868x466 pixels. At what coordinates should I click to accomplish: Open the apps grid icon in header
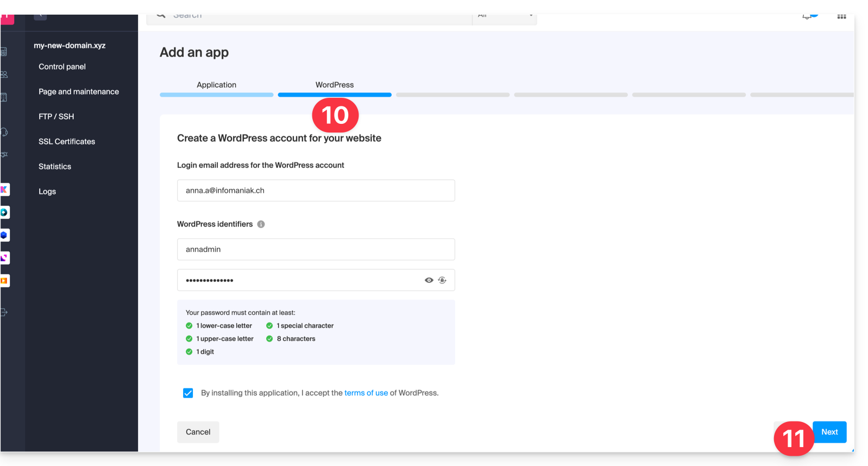coord(841,17)
